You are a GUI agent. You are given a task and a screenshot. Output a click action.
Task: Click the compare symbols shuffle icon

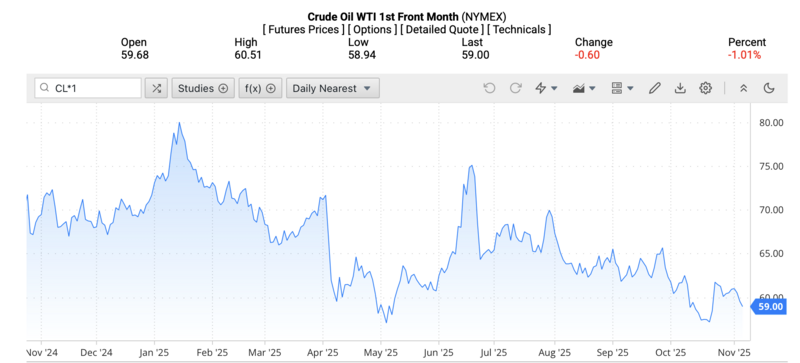(156, 88)
